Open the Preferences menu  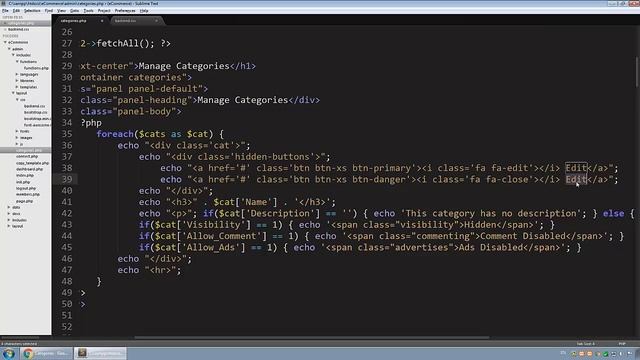click(125, 11)
